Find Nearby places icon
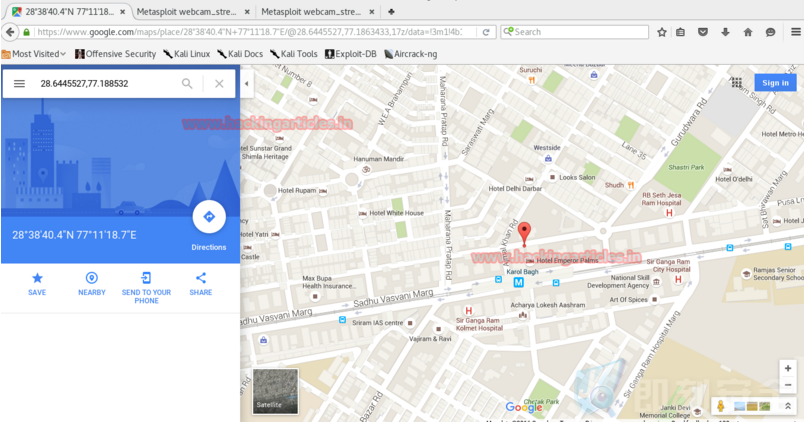The width and height of the screenshot is (804, 428). 92,278
